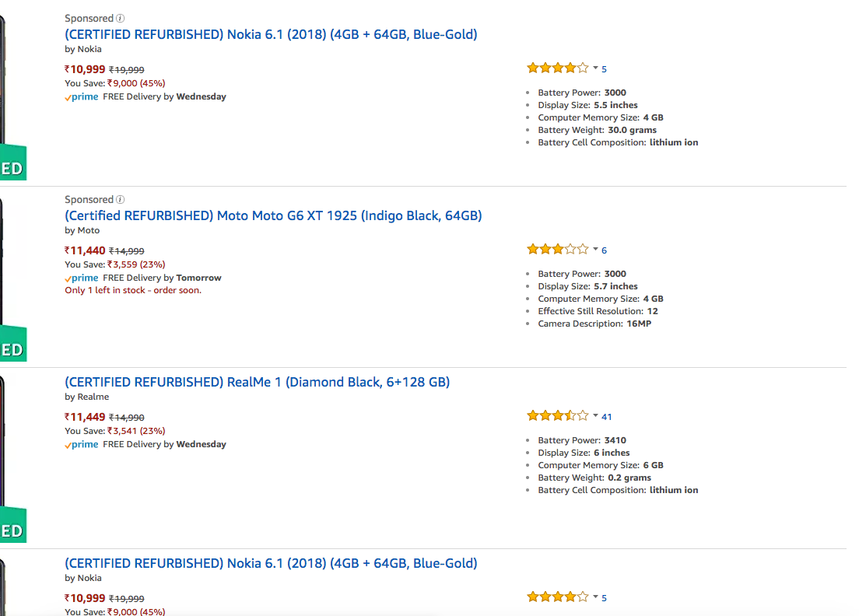This screenshot has height=616, width=859.
Task: View the 41 reviews for RealMe 1
Action: pyautogui.click(x=607, y=417)
